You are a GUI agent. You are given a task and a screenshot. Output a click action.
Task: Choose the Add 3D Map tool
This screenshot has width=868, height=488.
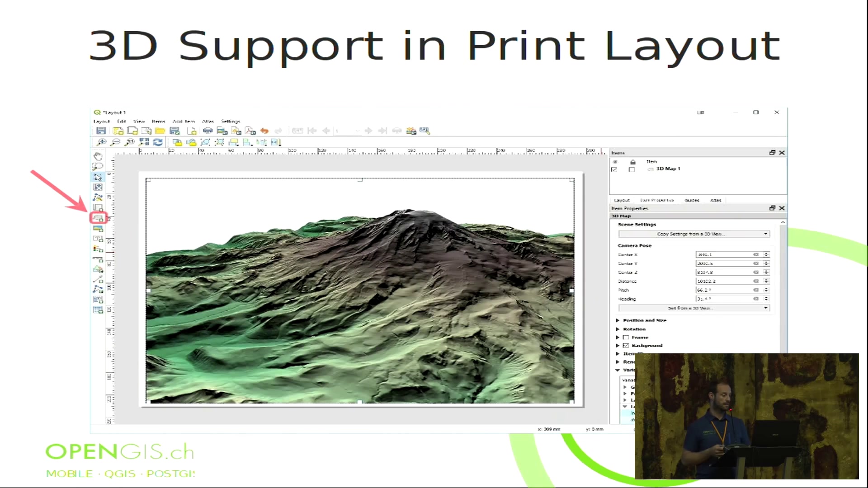pos(98,218)
